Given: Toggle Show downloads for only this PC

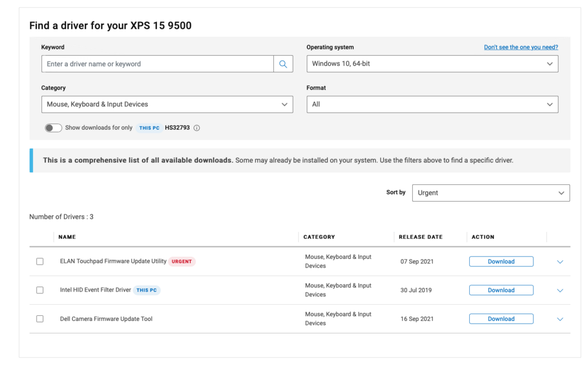Looking at the screenshot, I should [x=53, y=128].
